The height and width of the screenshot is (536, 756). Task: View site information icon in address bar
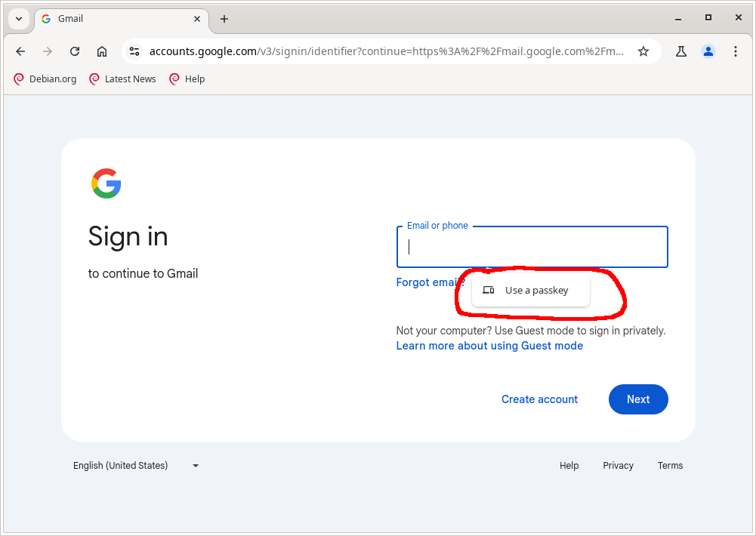click(x=134, y=51)
